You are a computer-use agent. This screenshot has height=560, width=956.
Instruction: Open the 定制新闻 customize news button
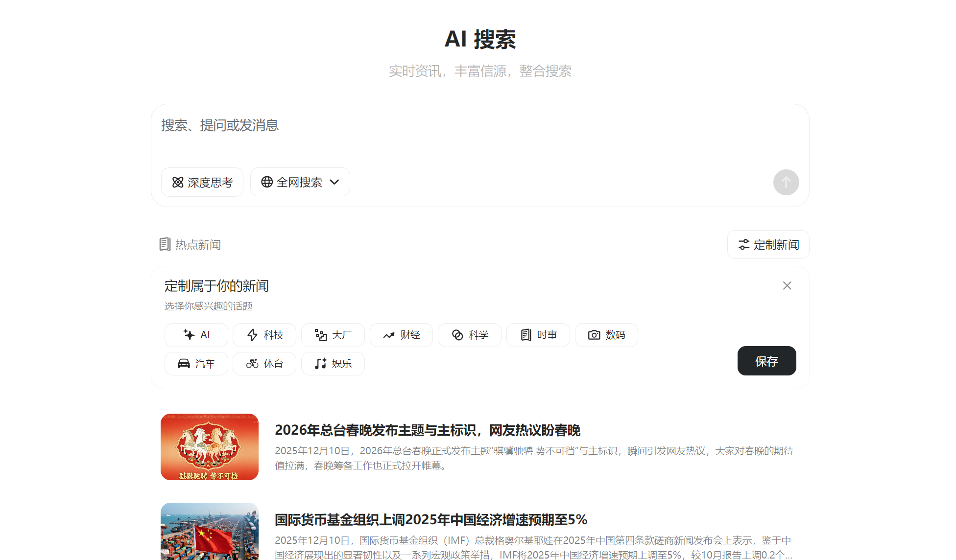768,245
